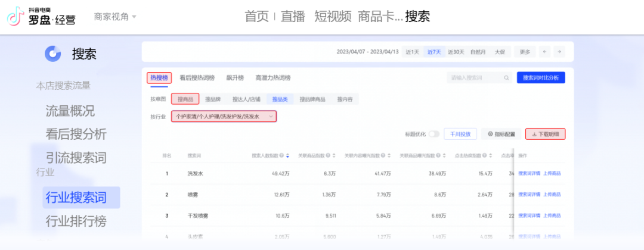Go to previous date range arrow
The height and width of the screenshot is (250, 644).
coord(544,52)
